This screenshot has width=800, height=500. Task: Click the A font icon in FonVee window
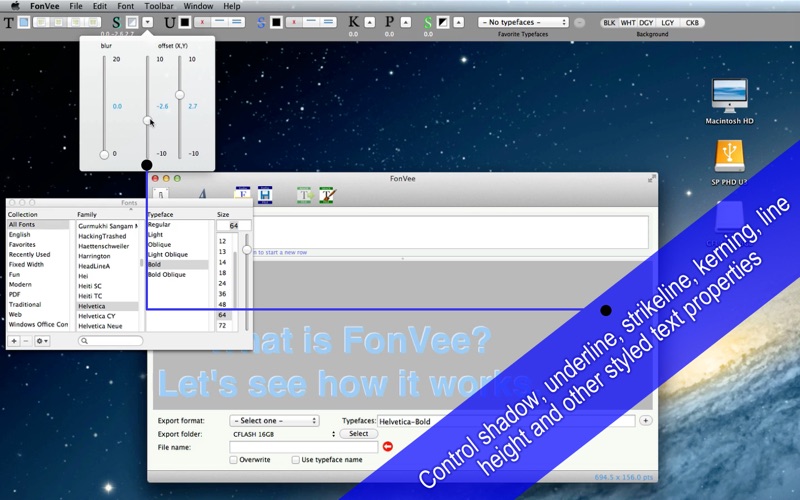pyautogui.click(x=203, y=194)
